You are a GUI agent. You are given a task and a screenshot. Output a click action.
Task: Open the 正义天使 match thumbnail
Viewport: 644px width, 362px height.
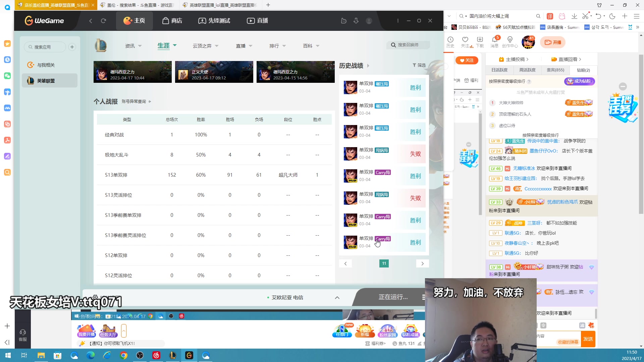(214, 72)
